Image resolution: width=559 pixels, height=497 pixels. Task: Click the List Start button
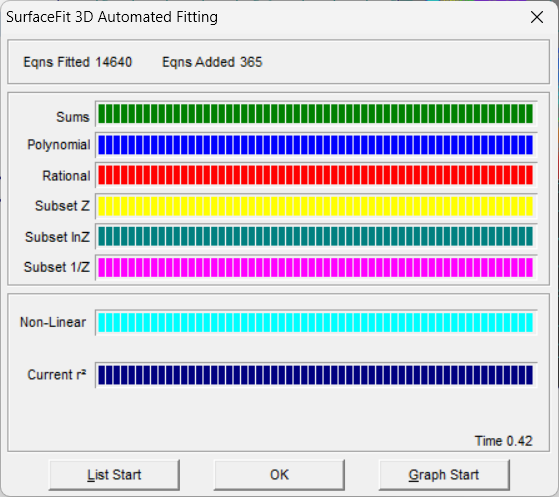[x=114, y=475]
